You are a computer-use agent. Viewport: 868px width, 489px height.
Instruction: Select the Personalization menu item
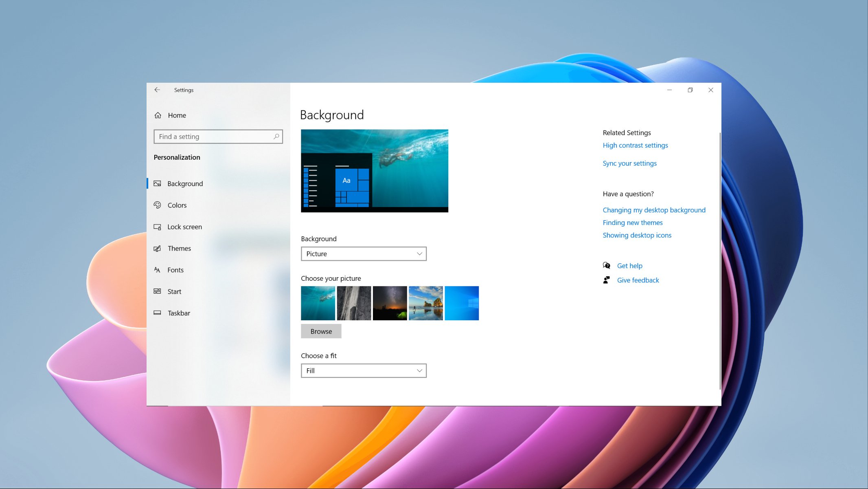click(177, 157)
